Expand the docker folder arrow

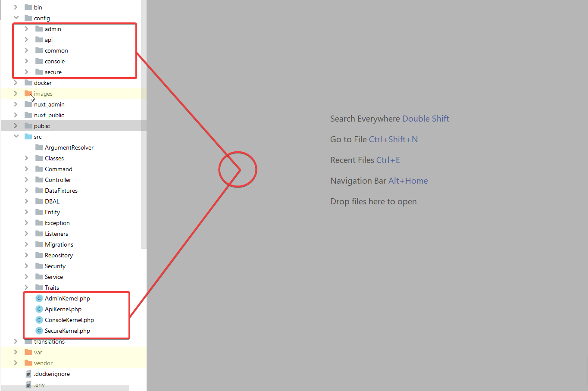16,83
